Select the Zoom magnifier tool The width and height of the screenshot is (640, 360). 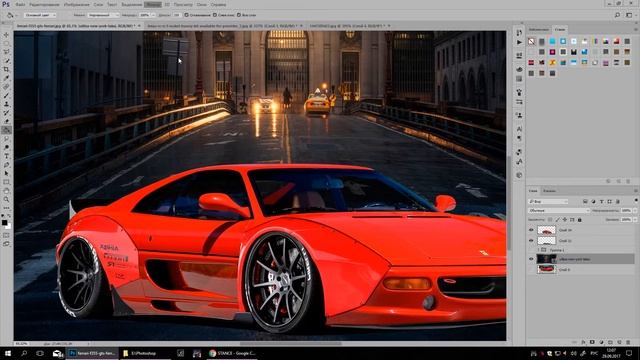click(x=6, y=199)
